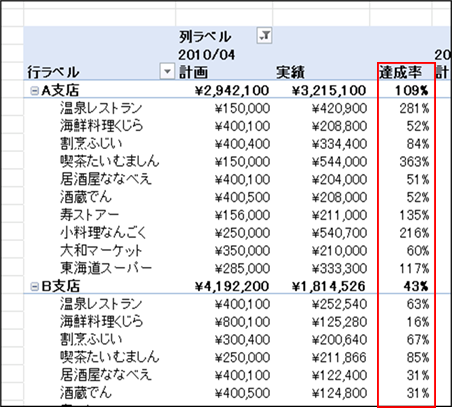Select 寿ストアー's actual value ¥211,000

339,215
